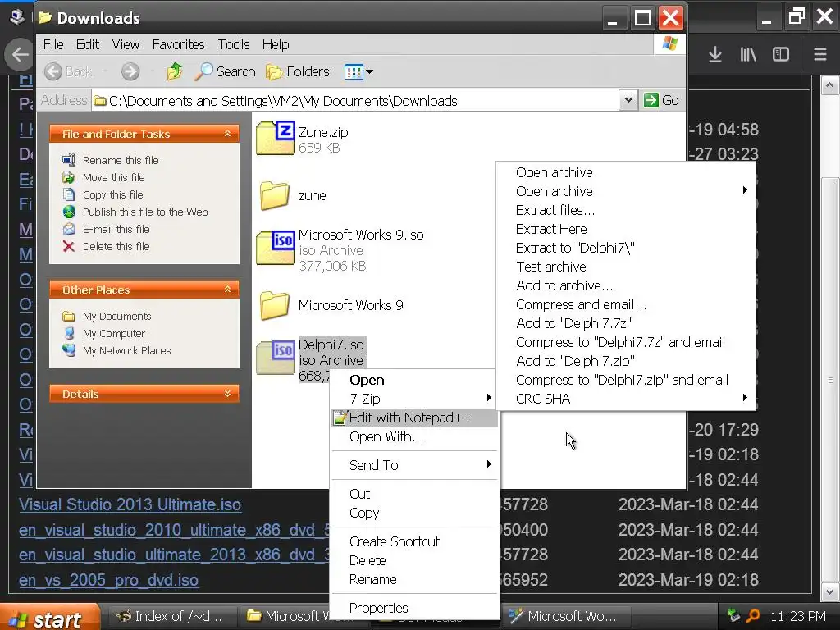The image size is (840, 630).
Task: Collapse the Other Places panel
Action: coord(228,290)
